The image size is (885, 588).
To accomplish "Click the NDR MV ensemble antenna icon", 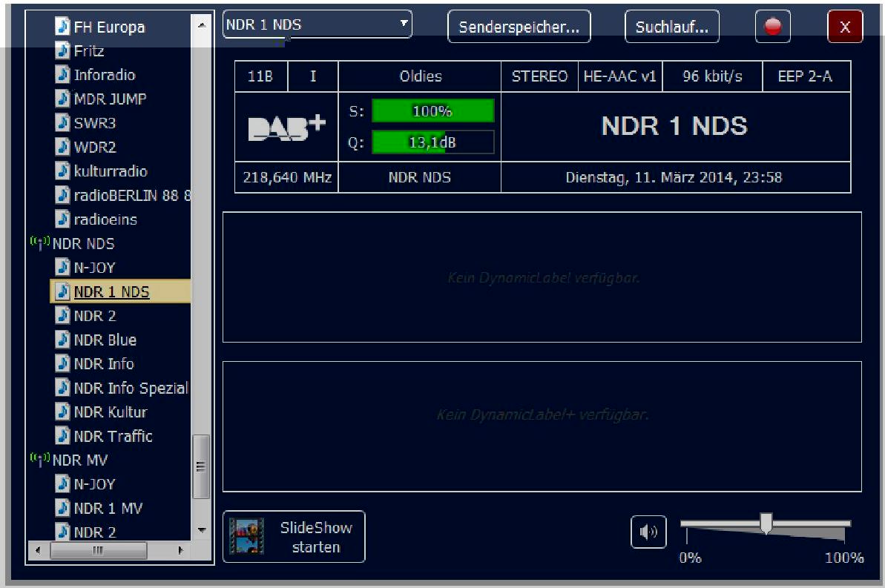I will pyautogui.click(x=39, y=460).
